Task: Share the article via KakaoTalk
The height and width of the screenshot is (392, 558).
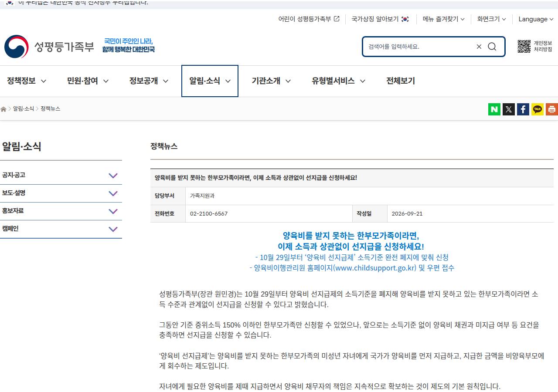Action: click(x=538, y=109)
